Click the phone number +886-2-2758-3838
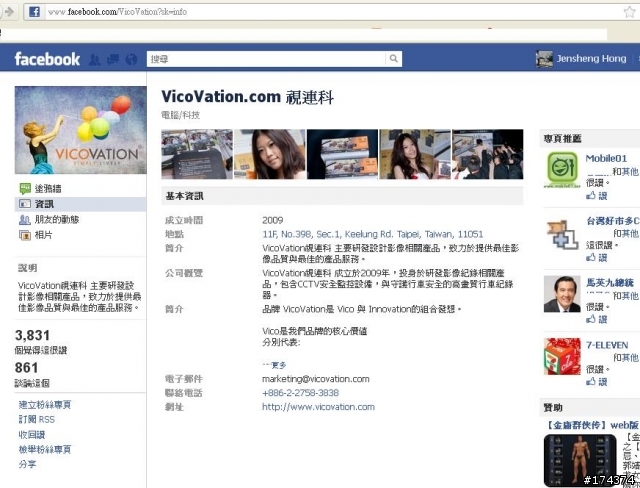The width and height of the screenshot is (640, 488). coord(300,393)
